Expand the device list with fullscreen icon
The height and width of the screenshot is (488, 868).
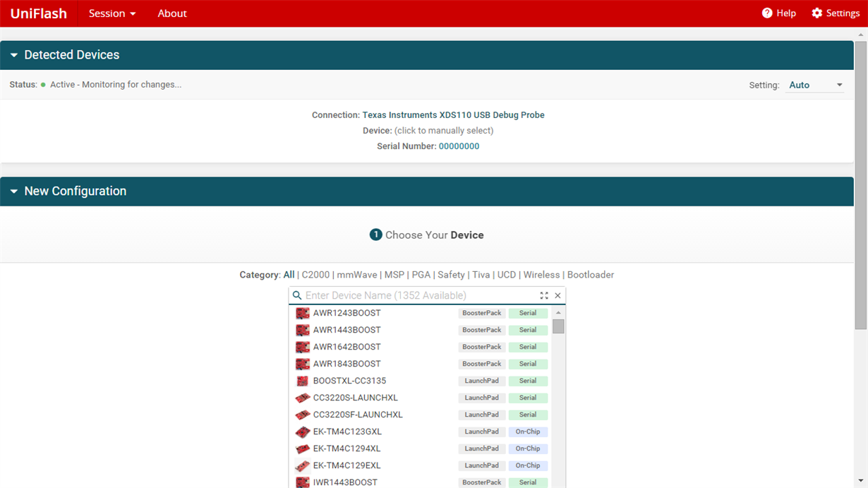pyautogui.click(x=544, y=296)
